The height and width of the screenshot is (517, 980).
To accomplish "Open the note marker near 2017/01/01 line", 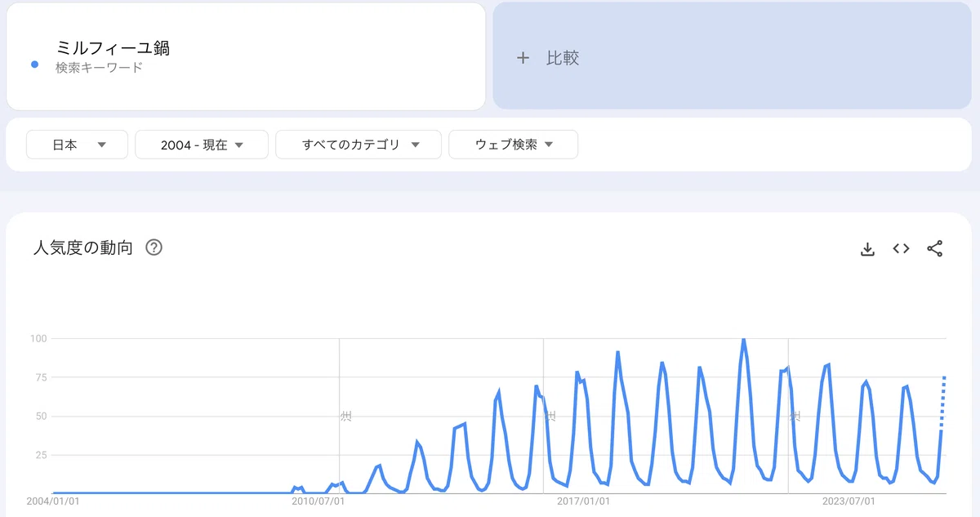I will [550, 417].
